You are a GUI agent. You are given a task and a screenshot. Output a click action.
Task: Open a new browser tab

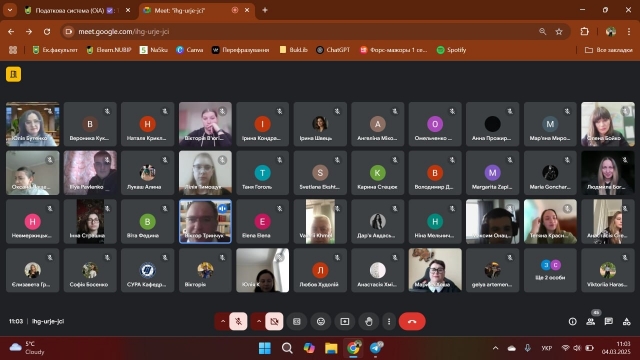[x=265, y=10]
